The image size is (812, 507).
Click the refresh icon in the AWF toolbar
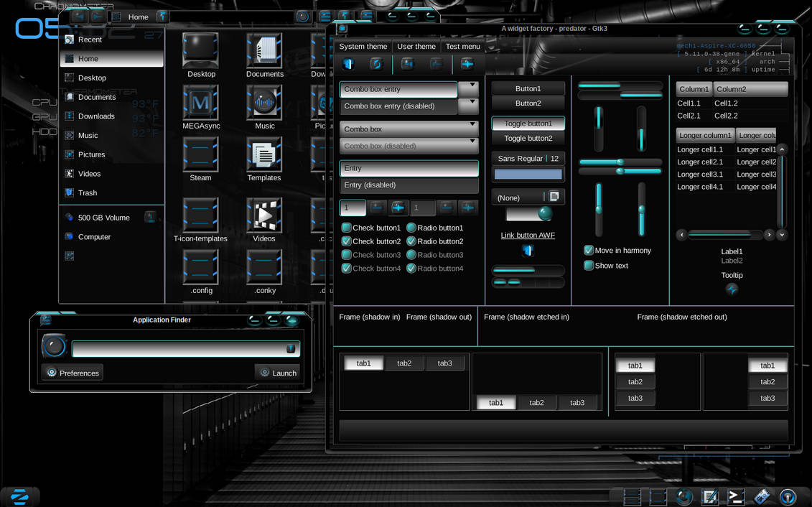pos(376,63)
